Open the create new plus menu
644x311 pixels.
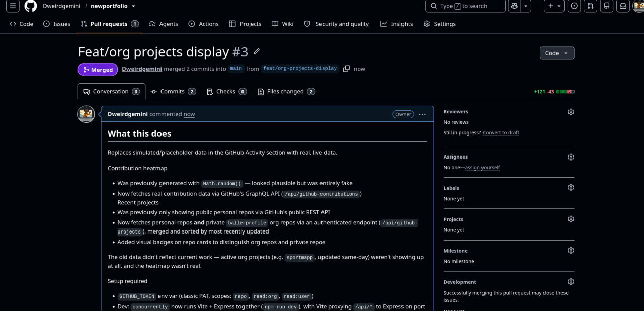pyautogui.click(x=555, y=6)
